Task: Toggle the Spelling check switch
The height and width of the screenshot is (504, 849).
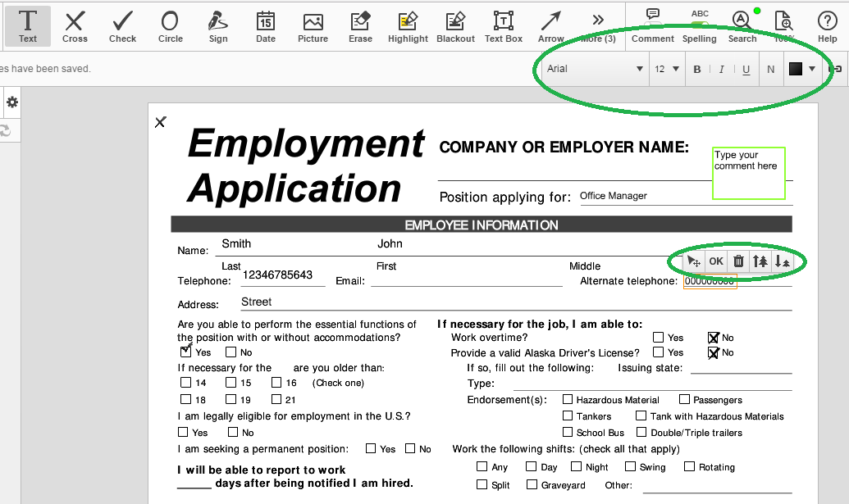Action: point(700,25)
